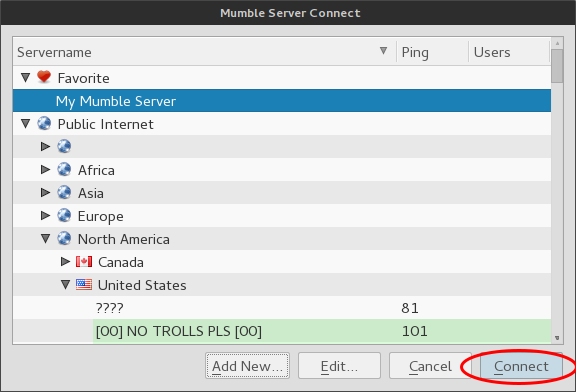Expand the Asia server list
The image size is (576, 392).
[x=45, y=193]
